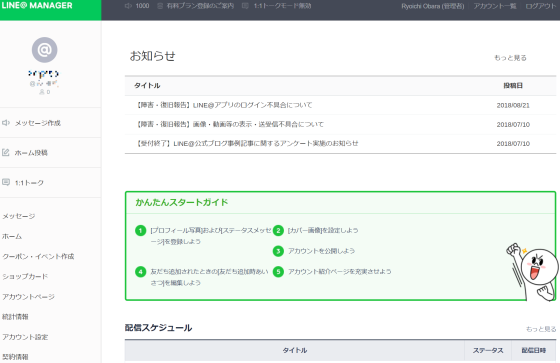Select ホーム in the sidebar menu
The image size is (560, 363).
[x=12, y=236]
